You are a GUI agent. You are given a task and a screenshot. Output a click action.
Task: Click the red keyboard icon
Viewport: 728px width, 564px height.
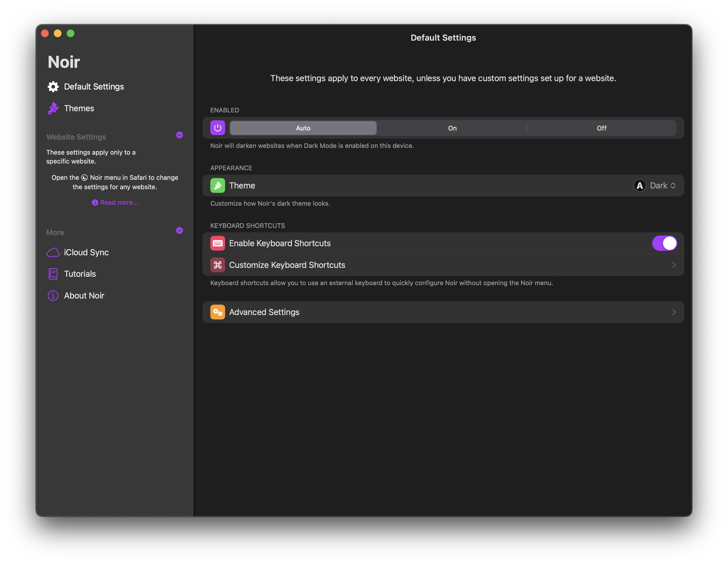pos(218,243)
